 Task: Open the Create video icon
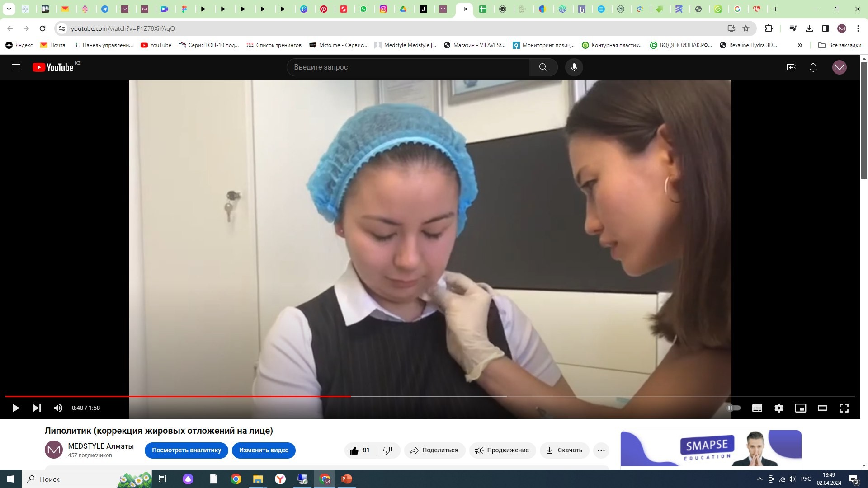(x=791, y=67)
